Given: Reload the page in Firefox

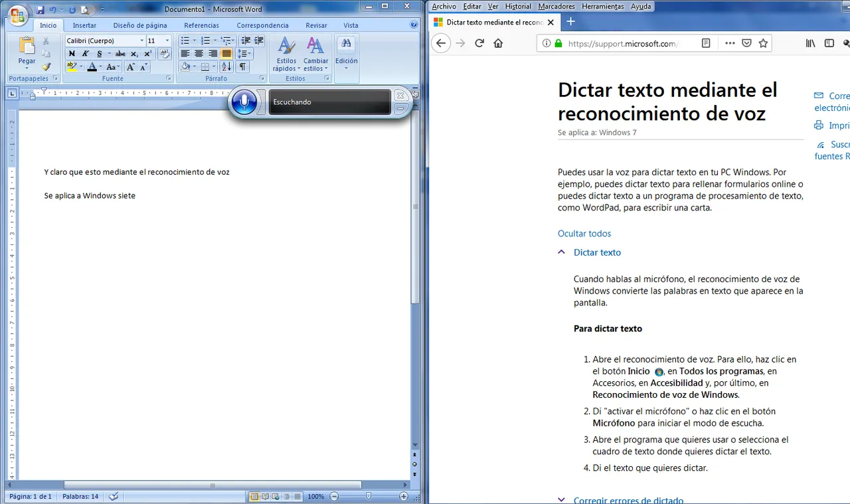Looking at the screenshot, I should (x=479, y=43).
